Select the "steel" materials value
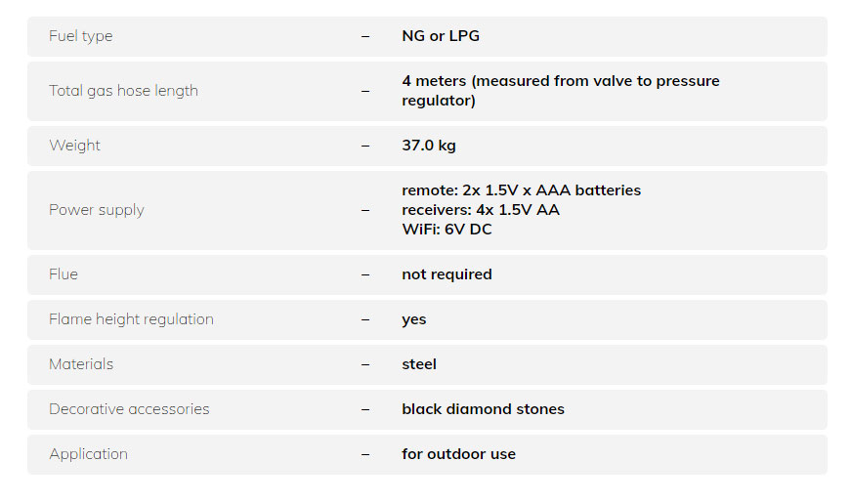 click(419, 364)
